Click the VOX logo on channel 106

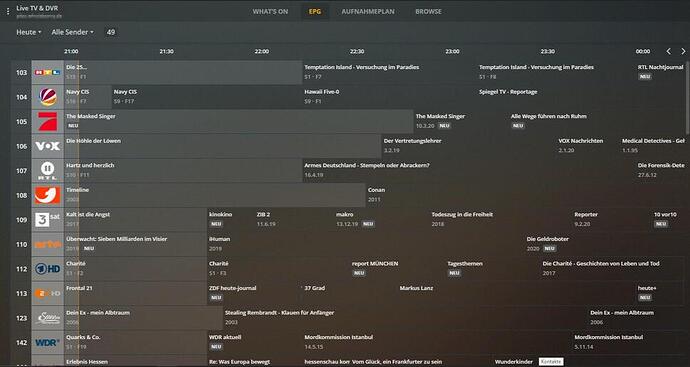48,146
